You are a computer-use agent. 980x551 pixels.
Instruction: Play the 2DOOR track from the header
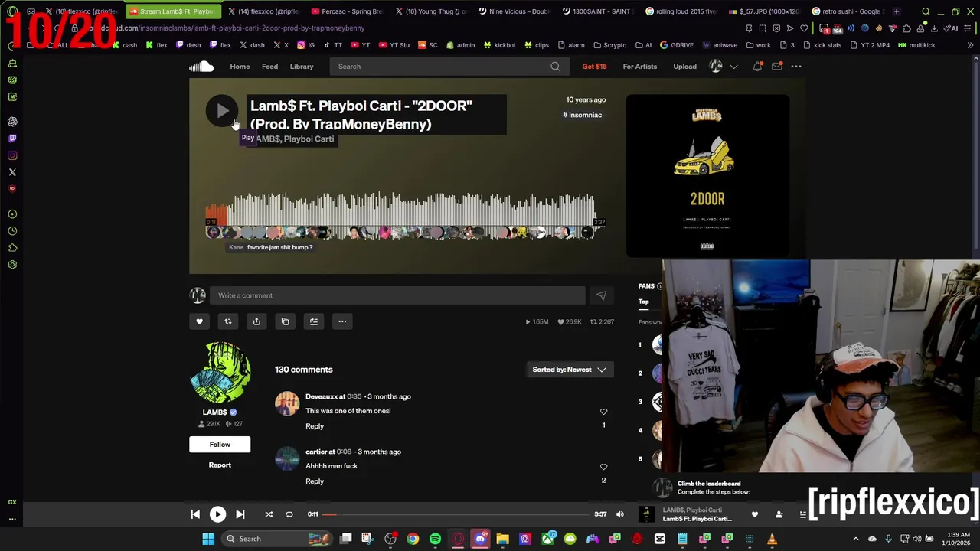pyautogui.click(x=222, y=112)
